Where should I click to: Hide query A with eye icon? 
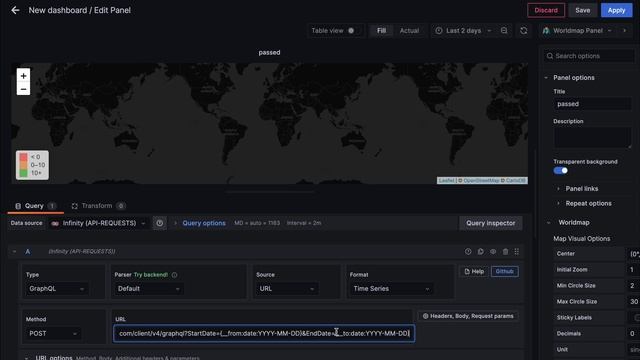(493, 251)
